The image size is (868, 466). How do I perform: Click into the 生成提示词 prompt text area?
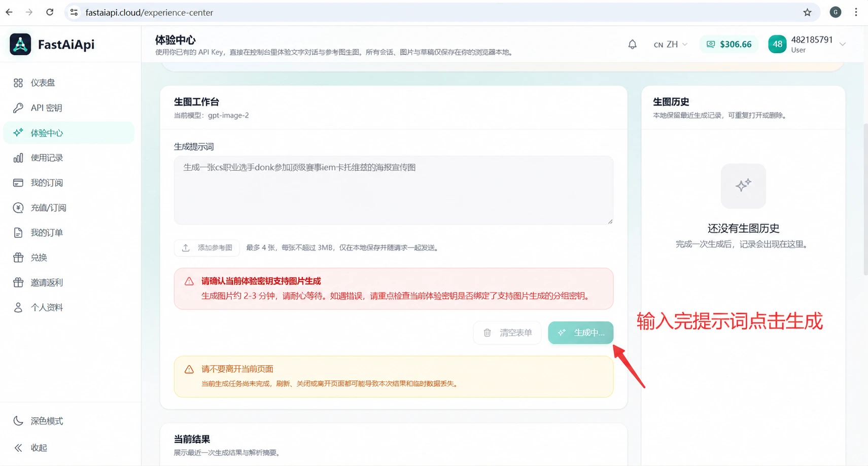click(x=394, y=190)
